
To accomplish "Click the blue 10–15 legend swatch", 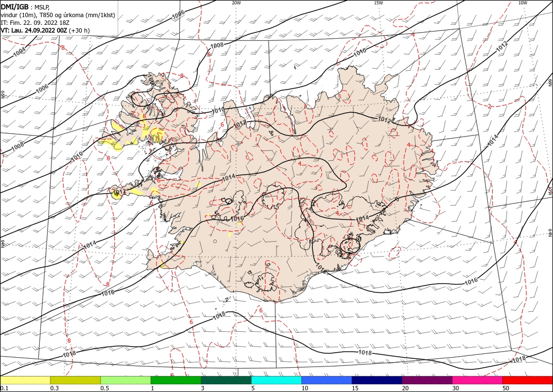I will (327, 380).
